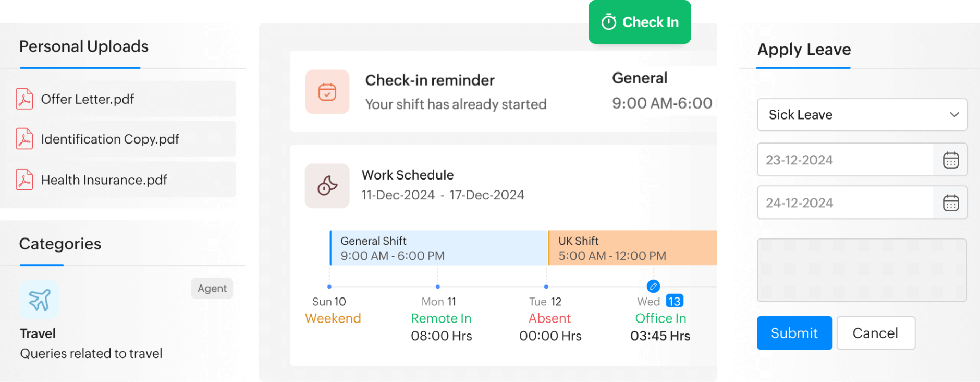Click the Identification Copy.pdf file icon
This screenshot has height=382, width=980.
(x=24, y=139)
